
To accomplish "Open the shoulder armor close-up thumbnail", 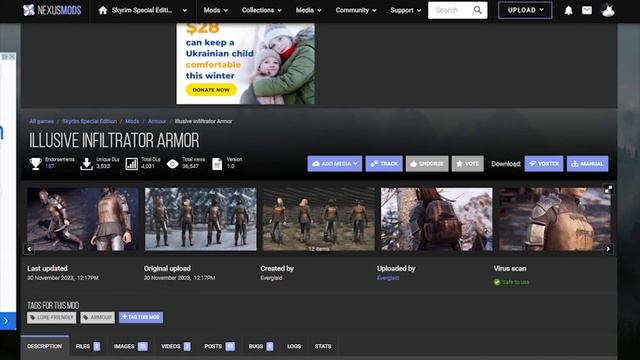I will [x=555, y=219].
